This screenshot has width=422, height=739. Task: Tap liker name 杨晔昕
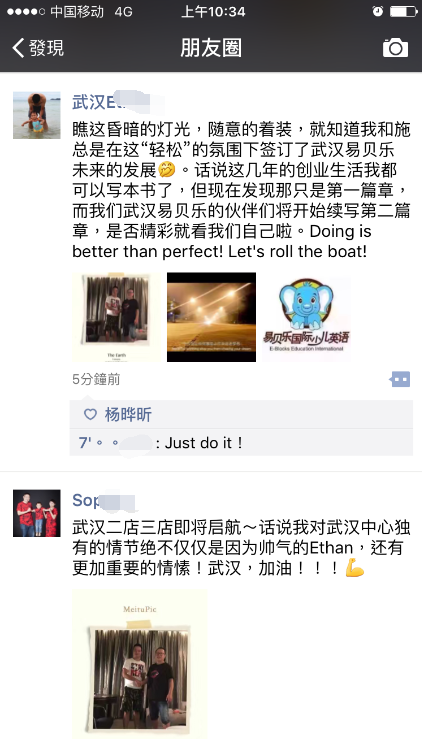tap(128, 415)
